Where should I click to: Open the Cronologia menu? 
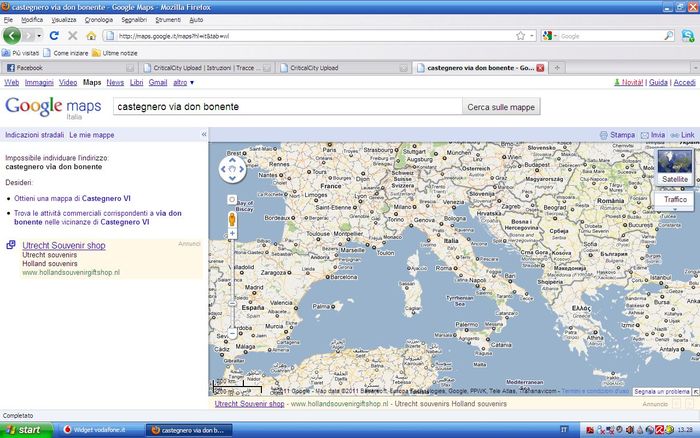[x=99, y=20]
